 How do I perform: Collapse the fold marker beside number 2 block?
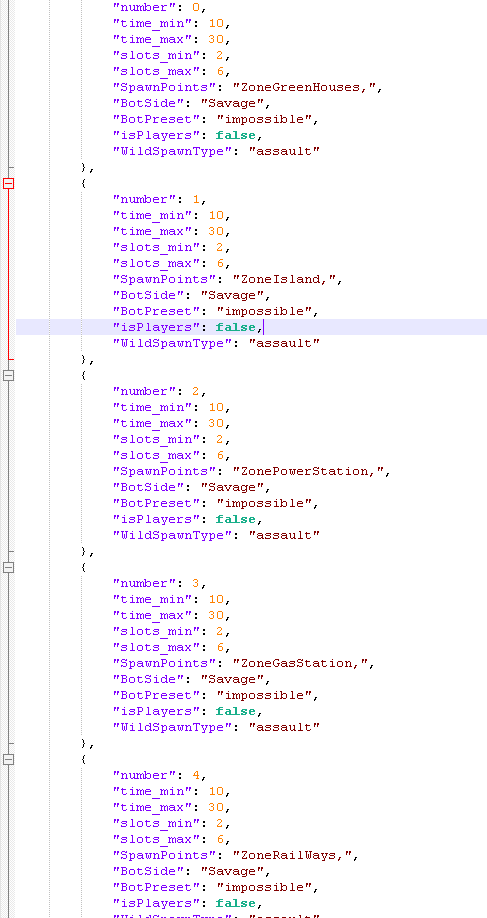8,375
